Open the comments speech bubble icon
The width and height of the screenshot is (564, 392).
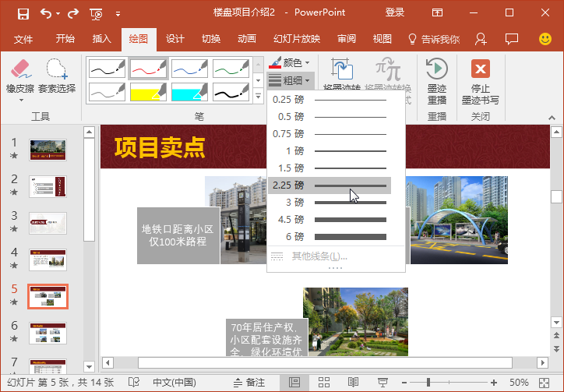click(512, 39)
